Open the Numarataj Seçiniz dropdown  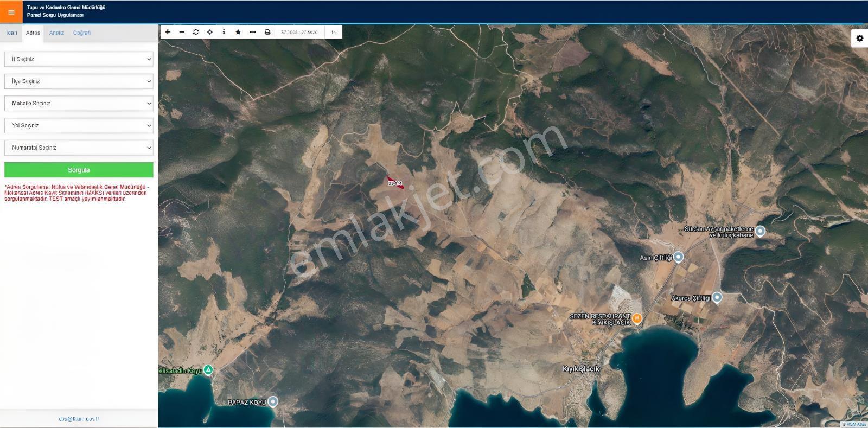[79, 148]
